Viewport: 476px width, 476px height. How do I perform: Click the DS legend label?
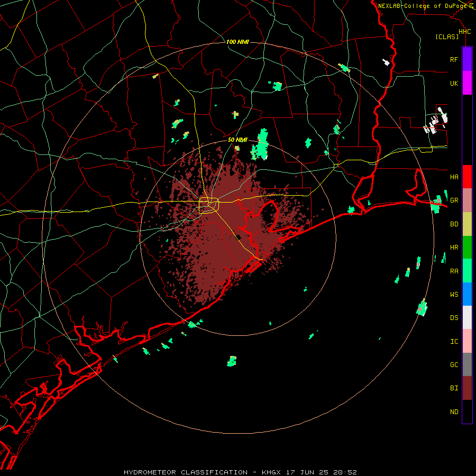point(454,318)
